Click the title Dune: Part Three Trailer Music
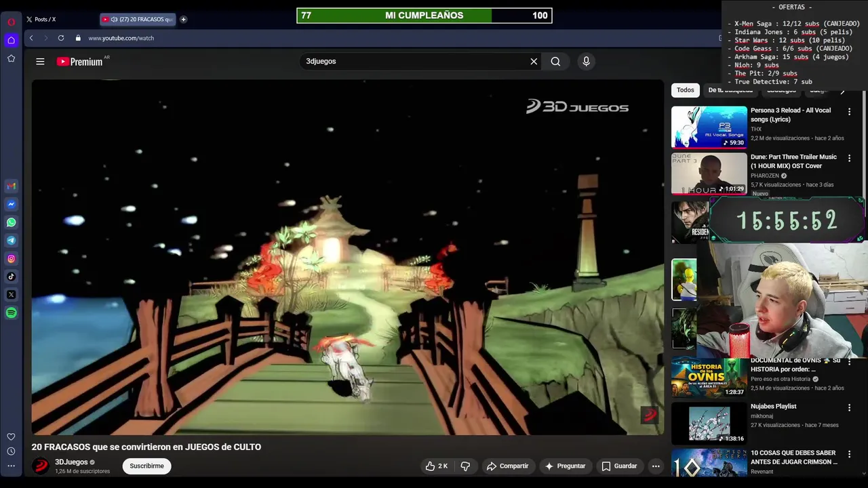This screenshot has height=488, width=868. tap(793, 161)
